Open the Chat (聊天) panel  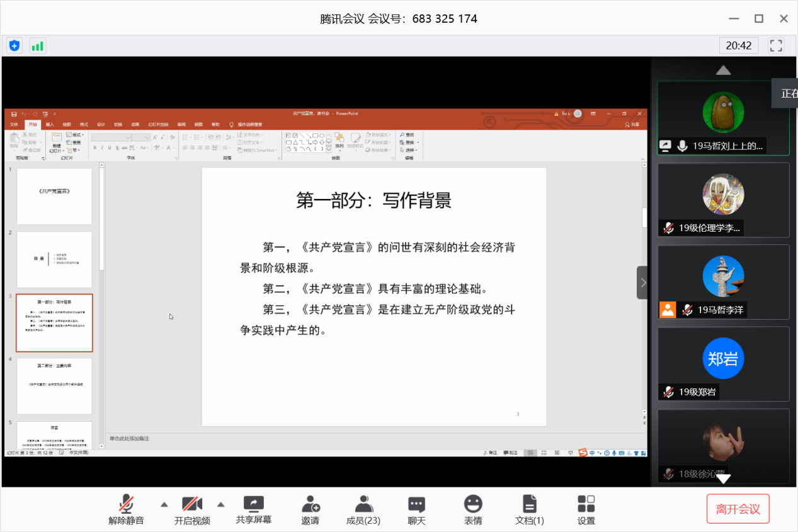click(416, 509)
